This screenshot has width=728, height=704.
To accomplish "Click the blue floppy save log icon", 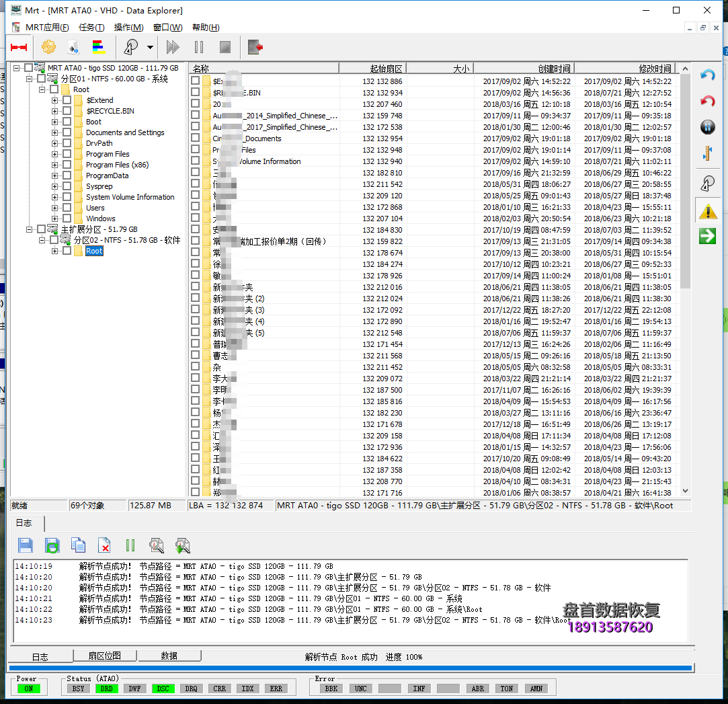I will pyautogui.click(x=26, y=545).
